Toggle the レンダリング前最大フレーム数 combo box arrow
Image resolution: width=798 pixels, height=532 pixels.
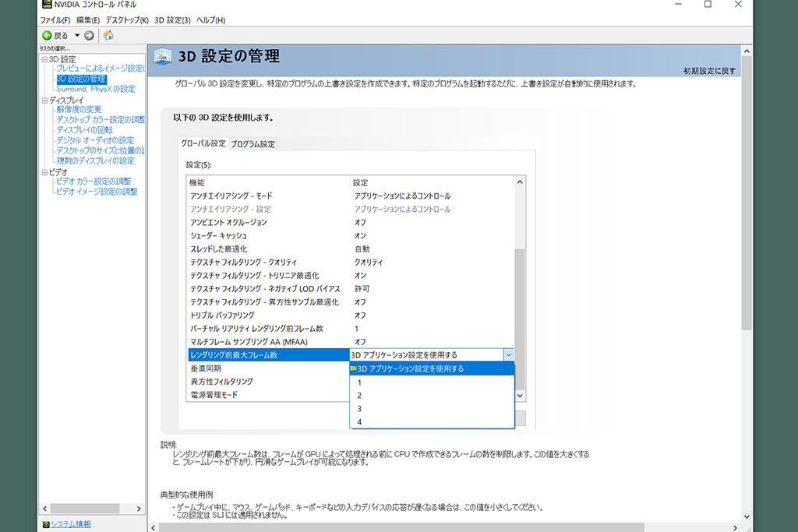508,355
